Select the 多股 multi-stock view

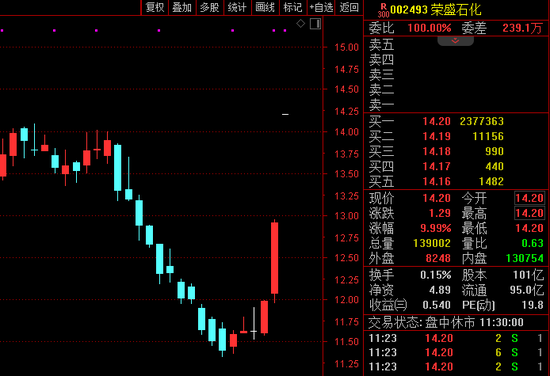[210, 7]
